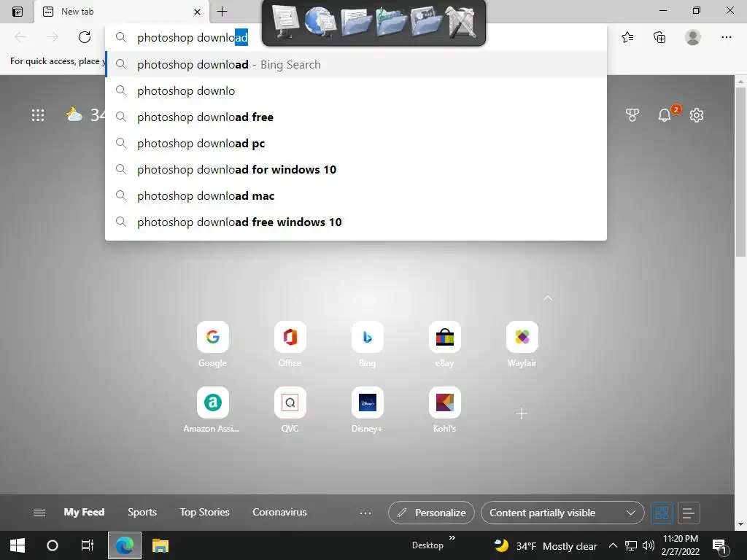Click the globe network icon in dock
747x560 pixels.
[x=320, y=23]
